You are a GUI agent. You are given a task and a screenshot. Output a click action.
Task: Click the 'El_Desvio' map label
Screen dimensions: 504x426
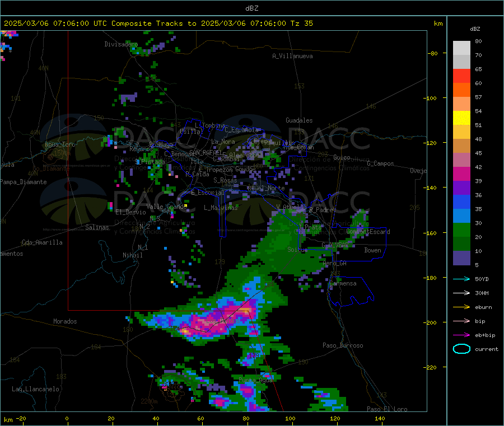(130, 212)
